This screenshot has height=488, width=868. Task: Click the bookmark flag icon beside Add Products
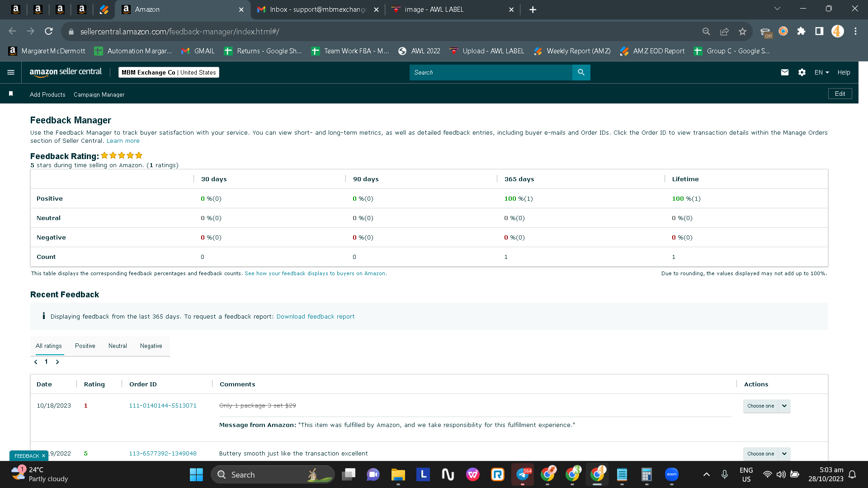11,94
